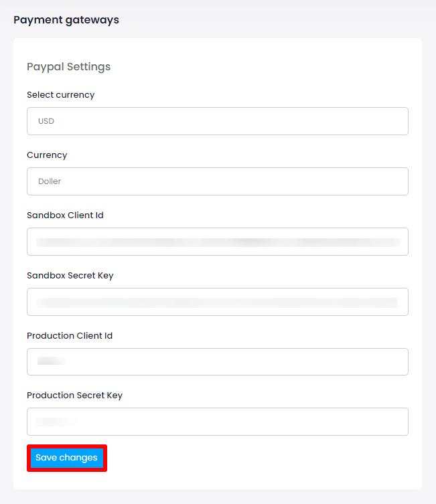Click the Currency field label

coord(47,155)
